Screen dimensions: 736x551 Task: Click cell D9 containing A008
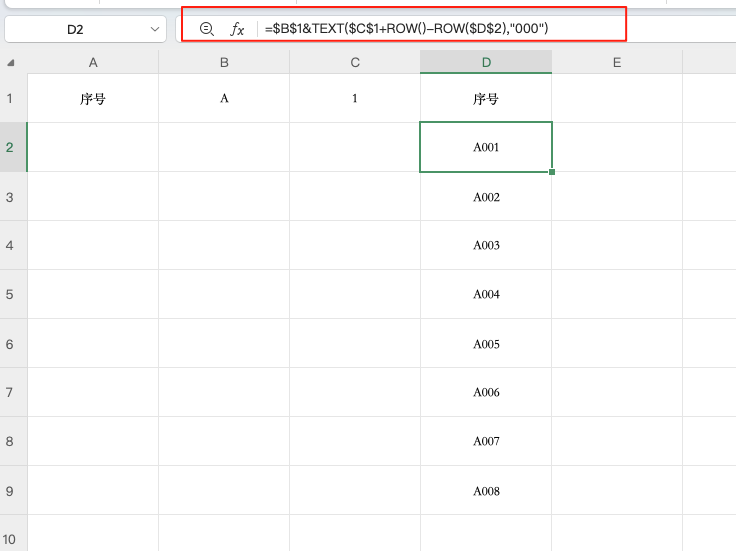[486, 491]
